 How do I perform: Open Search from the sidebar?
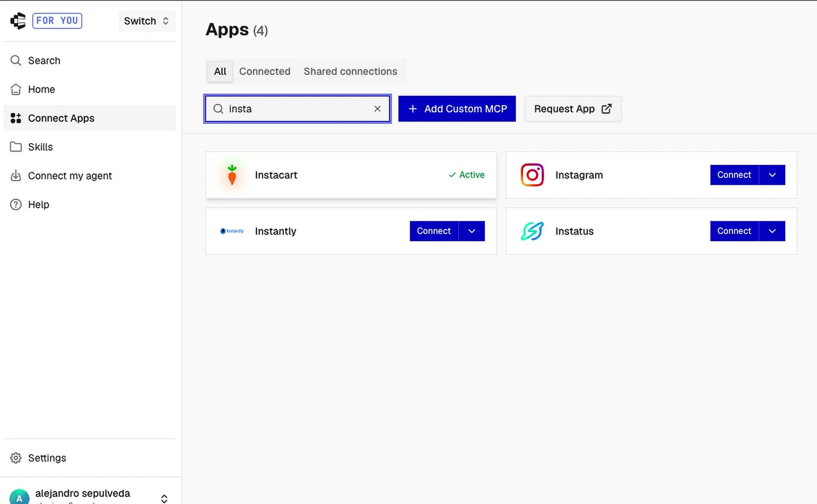[89, 61]
